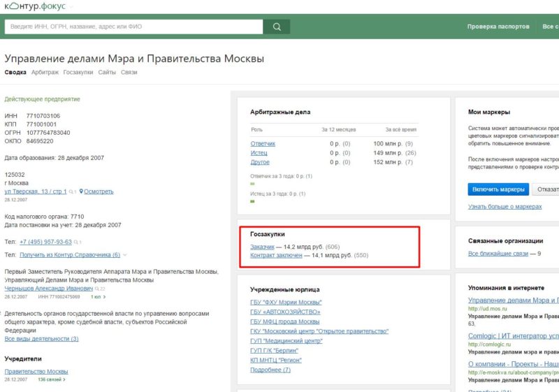Click the Включить маркеры button

coord(498,189)
